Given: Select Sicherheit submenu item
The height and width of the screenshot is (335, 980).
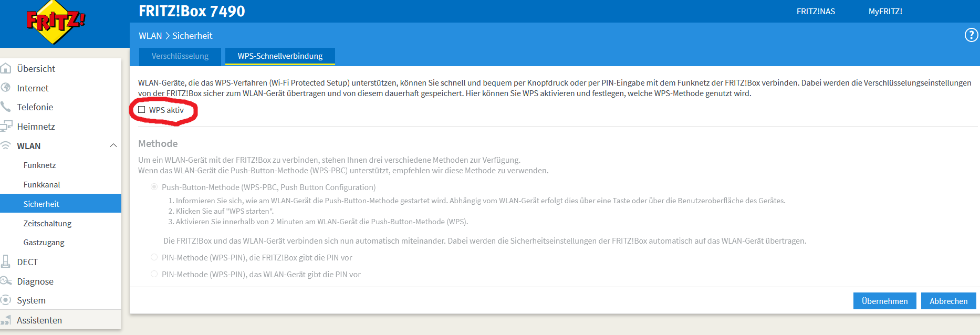Looking at the screenshot, I should coord(60,203).
